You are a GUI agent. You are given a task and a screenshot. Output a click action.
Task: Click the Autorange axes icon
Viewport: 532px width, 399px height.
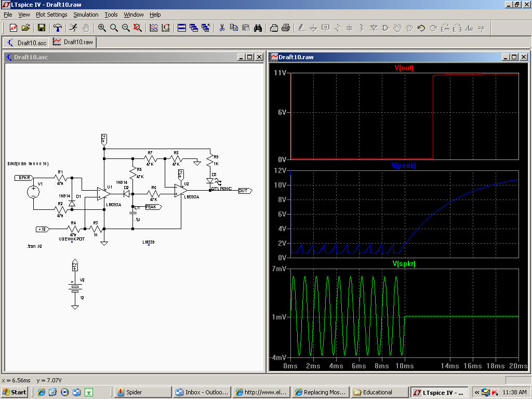point(166,28)
